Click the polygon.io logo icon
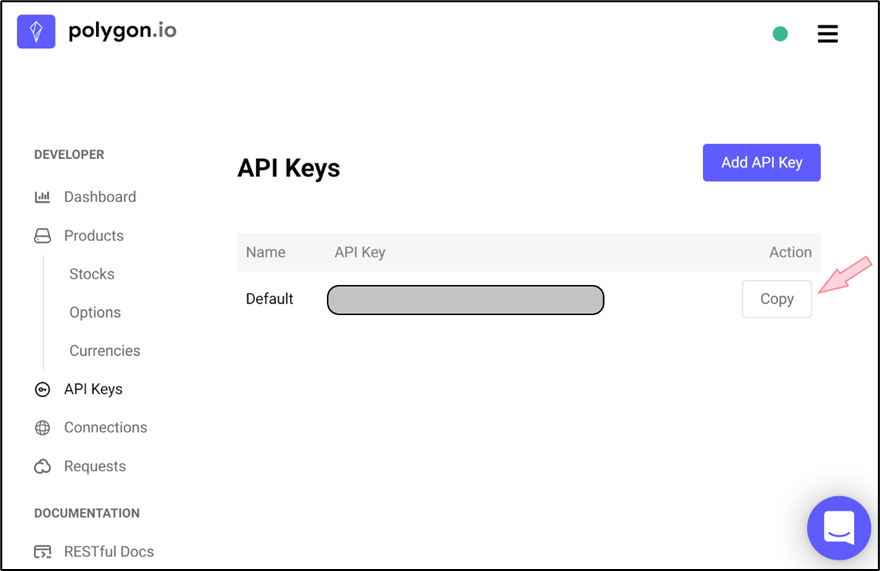Screen dimensions: 880x571 (x=36, y=32)
